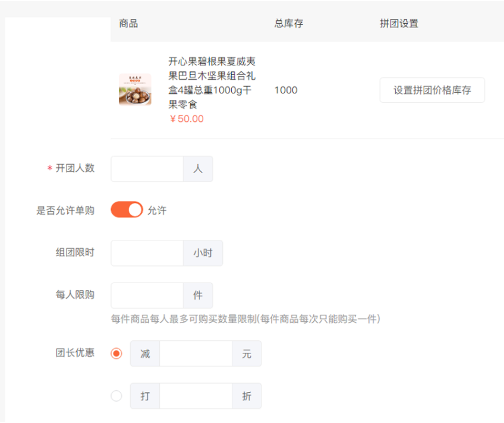Click the nut gift box product thumbnail
The height and width of the screenshot is (423, 504).
pyautogui.click(x=135, y=89)
